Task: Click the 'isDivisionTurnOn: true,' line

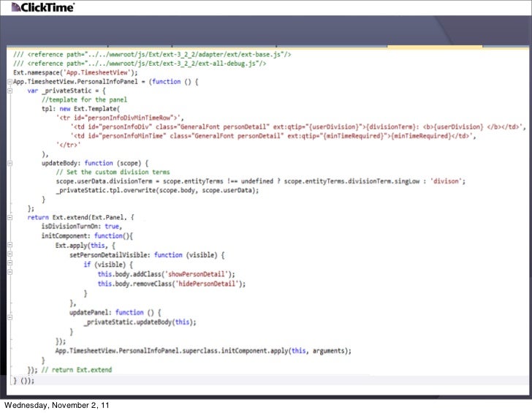Action: [81, 227]
